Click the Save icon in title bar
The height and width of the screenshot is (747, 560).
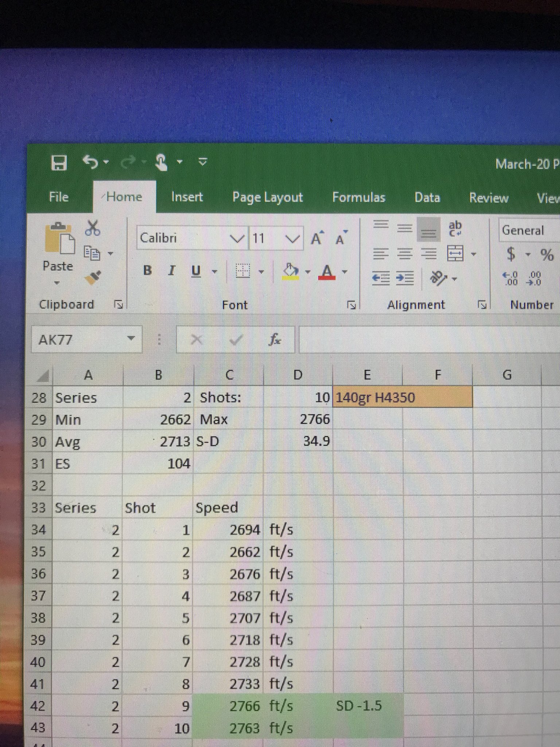point(59,163)
